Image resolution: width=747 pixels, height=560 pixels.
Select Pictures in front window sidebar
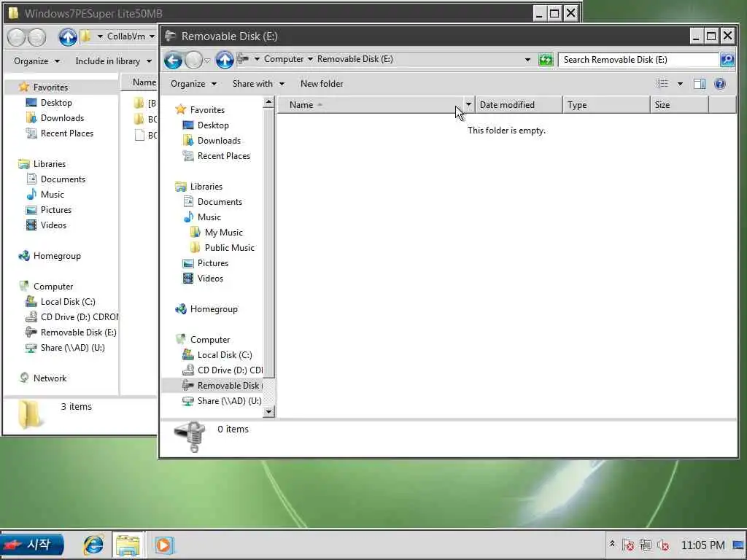[212, 263]
